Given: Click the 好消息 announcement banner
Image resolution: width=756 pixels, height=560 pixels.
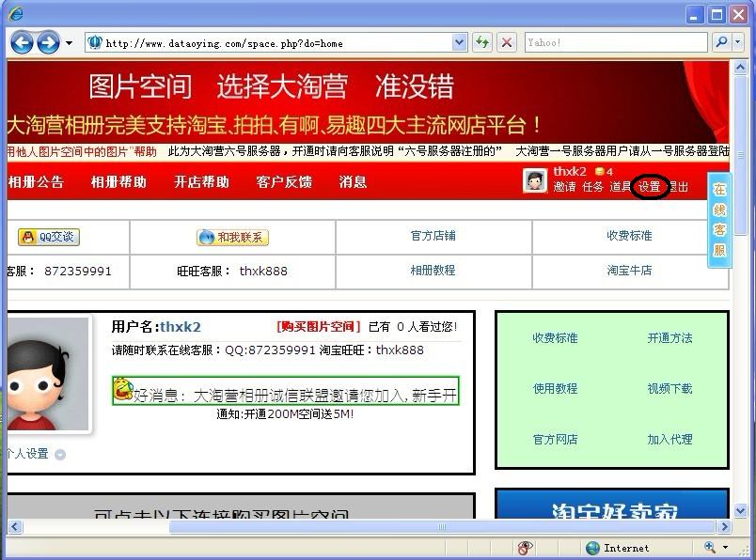Looking at the screenshot, I should [x=286, y=391].
